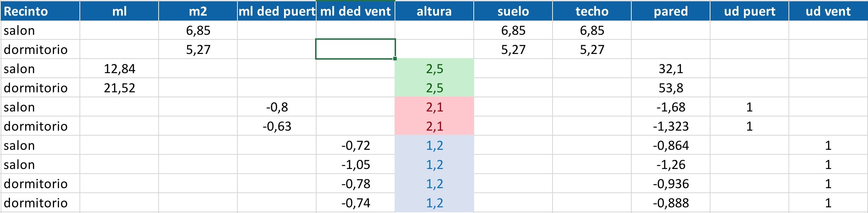Select the door deduction cell showing -0,63
Image resolution: width=868 pixels, height=213 pixels.
[277, 126]
